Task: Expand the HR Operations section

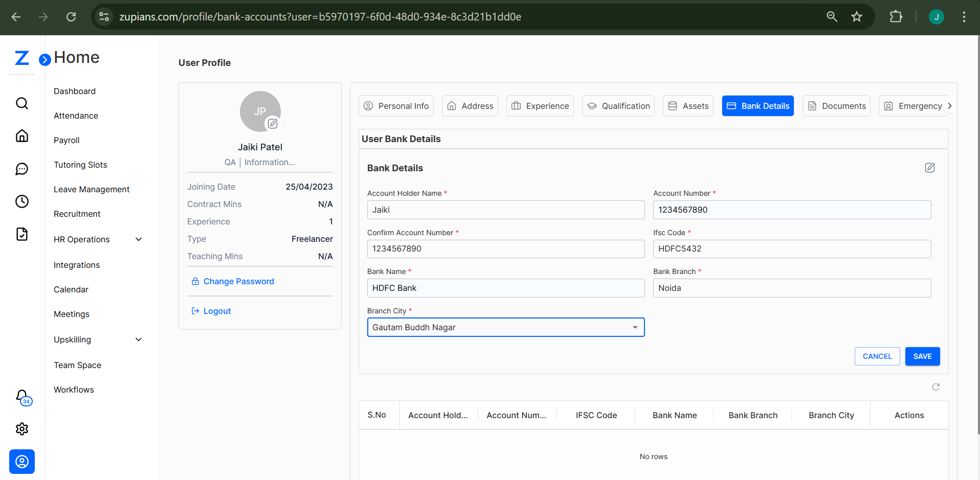Action: tap(138, 239)
